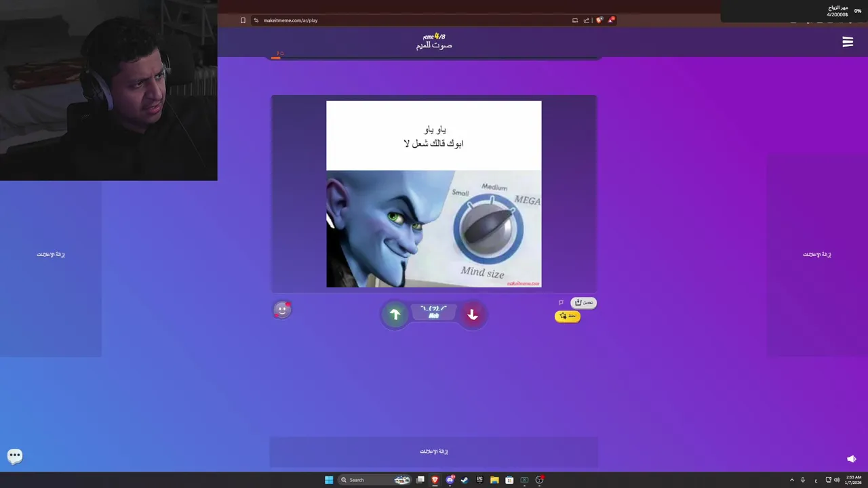Click remove ads link in right panel
Screen dimensions: 868x488
(817, 255)
